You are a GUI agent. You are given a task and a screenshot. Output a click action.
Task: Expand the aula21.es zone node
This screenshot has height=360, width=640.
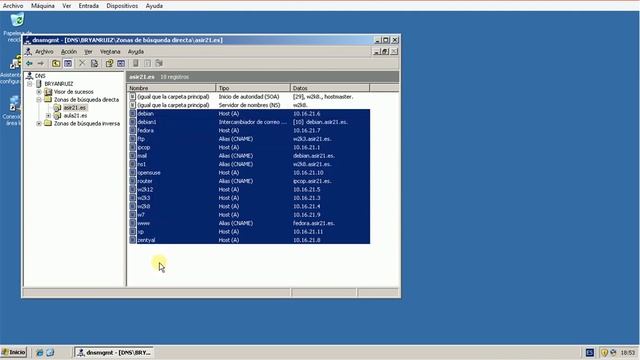coord(48,116)
